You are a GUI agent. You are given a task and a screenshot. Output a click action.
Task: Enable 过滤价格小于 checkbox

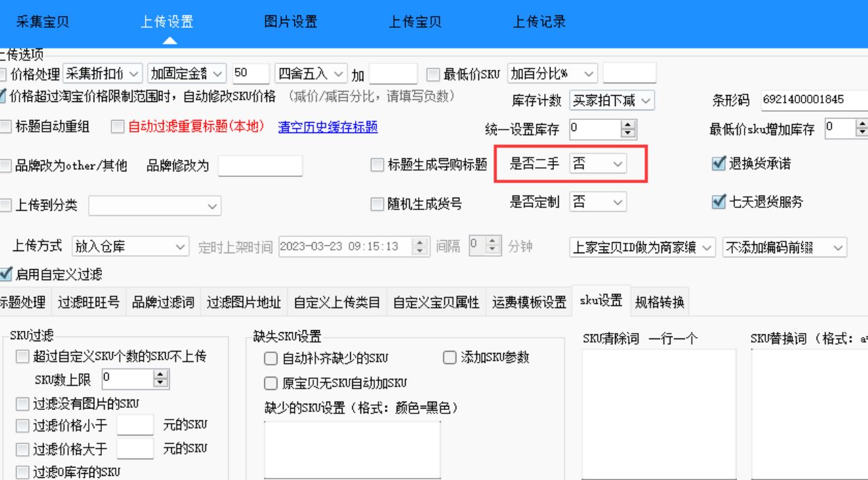[22, 426]
